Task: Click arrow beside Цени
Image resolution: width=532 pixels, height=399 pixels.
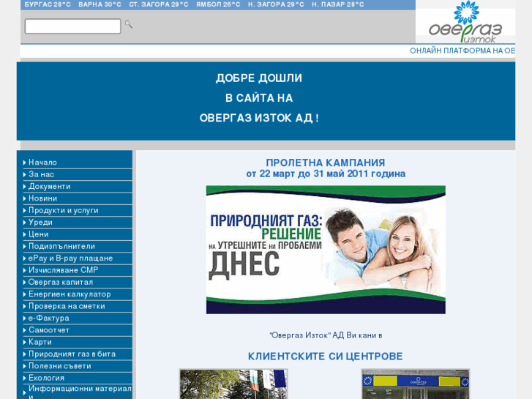Action: 24,234
